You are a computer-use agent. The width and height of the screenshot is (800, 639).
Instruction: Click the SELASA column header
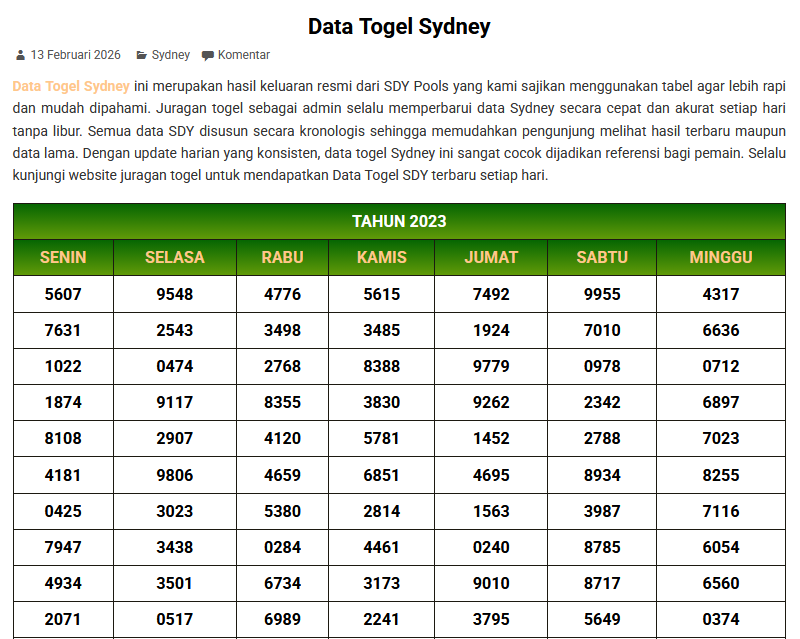(173, 257)
